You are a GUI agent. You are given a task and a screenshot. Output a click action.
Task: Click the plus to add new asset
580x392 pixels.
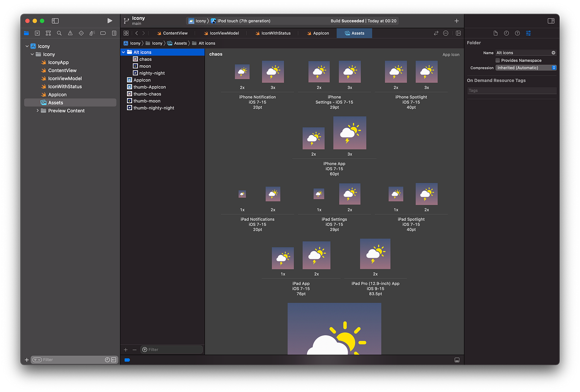(126, 350)
